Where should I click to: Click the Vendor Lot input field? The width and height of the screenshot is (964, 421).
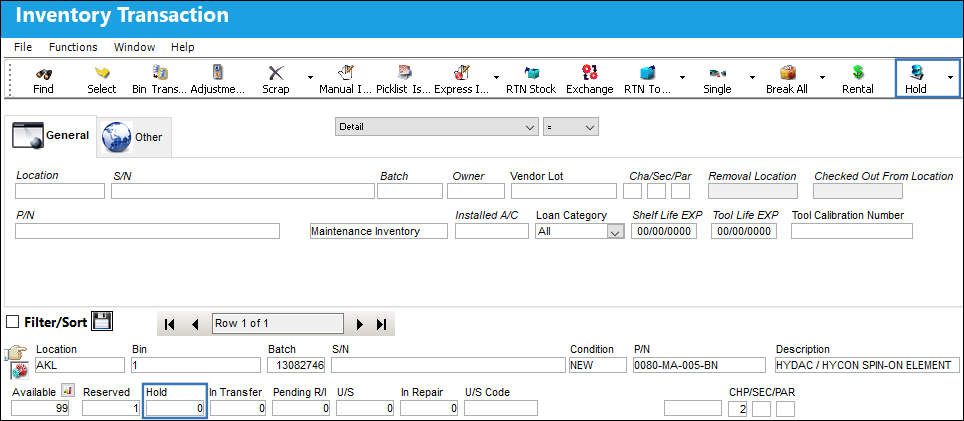(563, 191)
